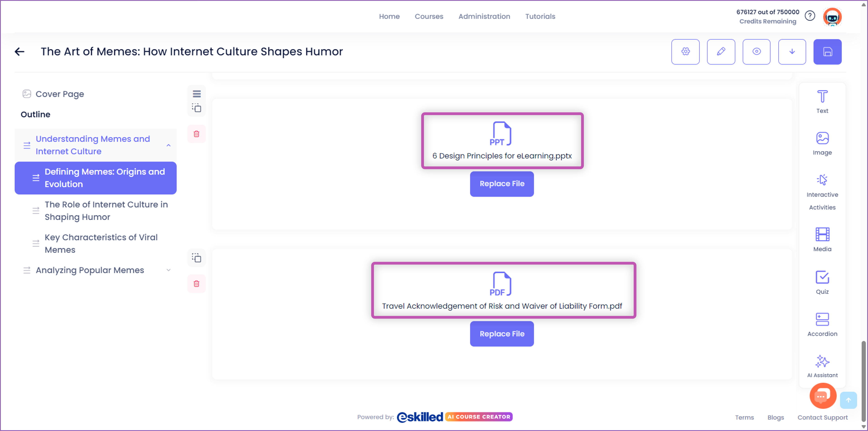This screenshot has height=431, width=868.
Task: Duplicate the PPT file block
Action: pos(197,108)
